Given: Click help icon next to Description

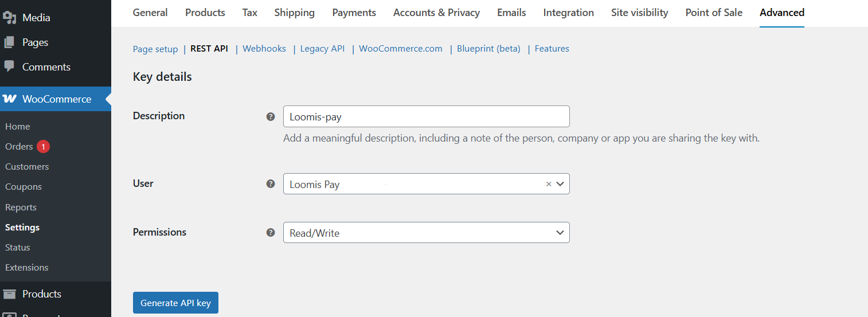Looking at the screenshot, I should [271, 116].
